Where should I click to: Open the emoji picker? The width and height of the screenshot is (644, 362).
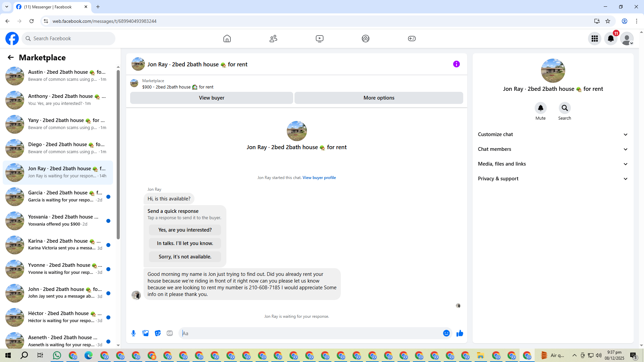point(446,333)
